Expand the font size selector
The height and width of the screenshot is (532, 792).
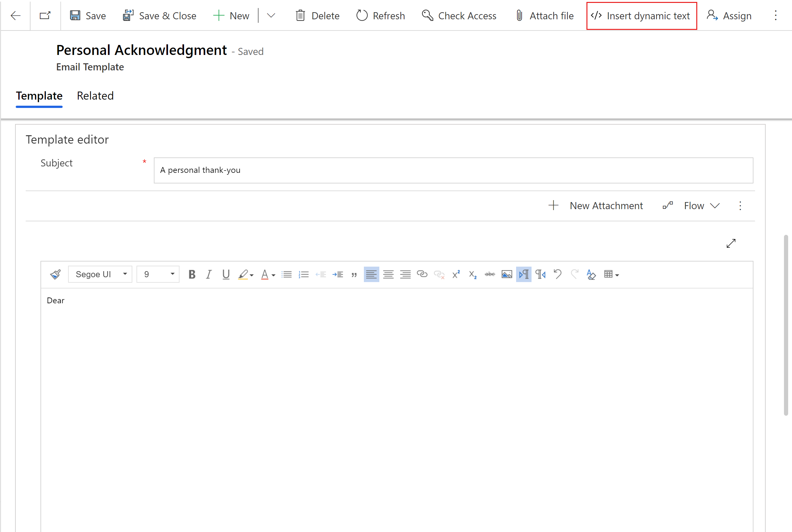173,274
